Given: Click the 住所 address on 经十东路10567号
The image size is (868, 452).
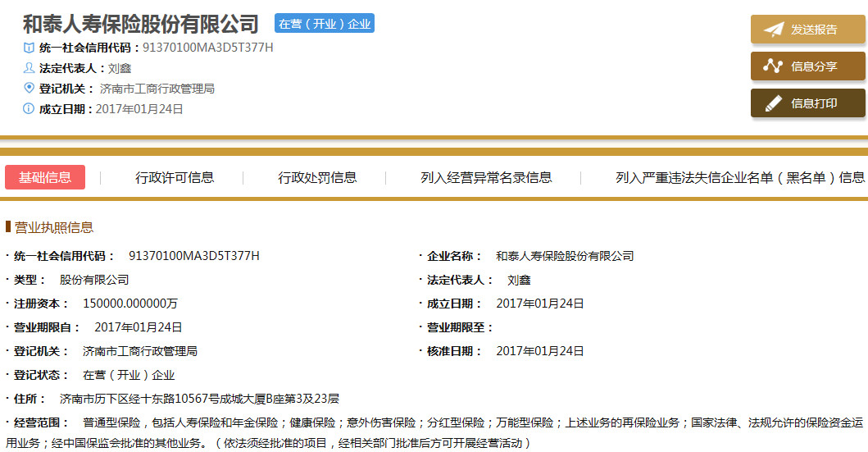Looking at the screenshot, I should point(199,399).
